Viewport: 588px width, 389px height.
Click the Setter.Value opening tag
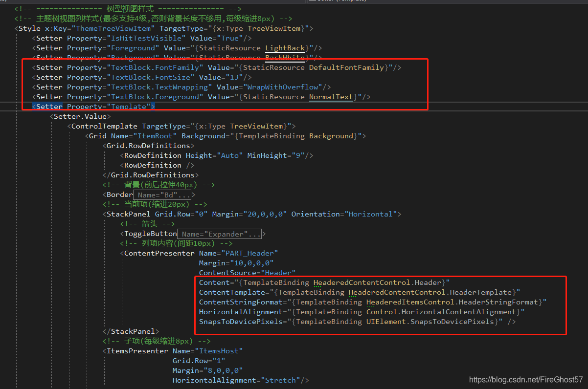(80, 116)
